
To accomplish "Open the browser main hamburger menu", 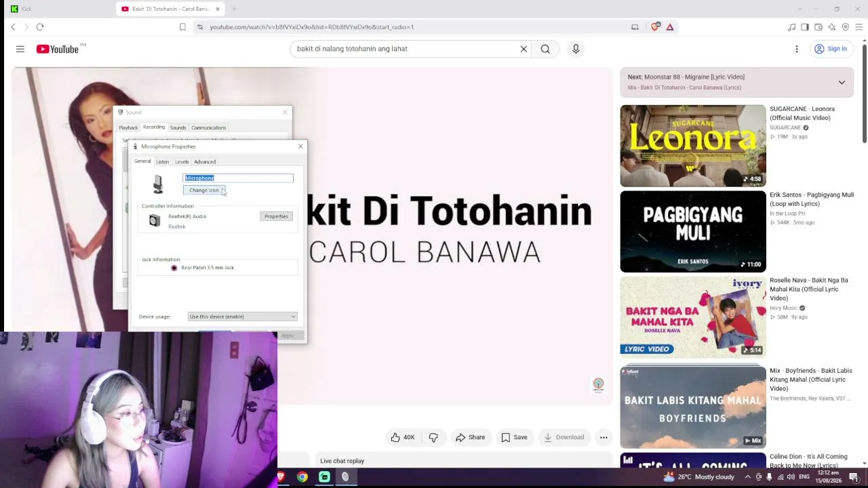I will [859, 27].
